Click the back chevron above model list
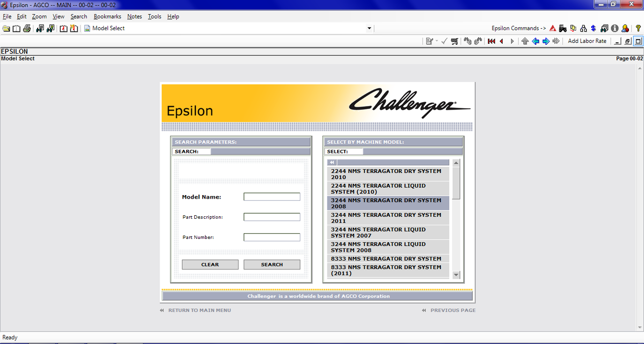 coord(332,162)
